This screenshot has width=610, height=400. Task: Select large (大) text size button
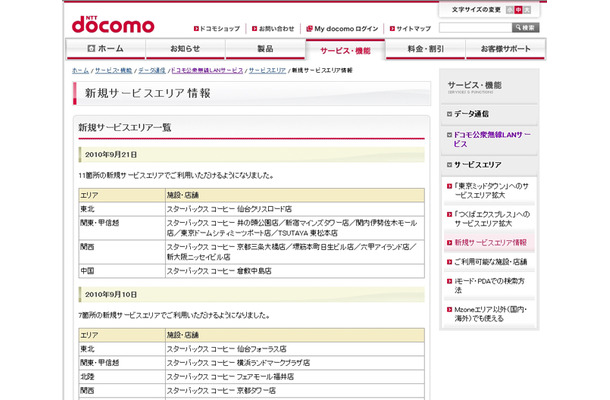(527, 10)
